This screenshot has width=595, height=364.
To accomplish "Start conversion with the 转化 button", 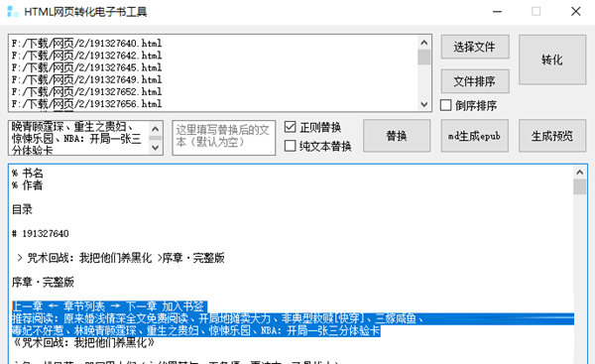I will (552, 60).
